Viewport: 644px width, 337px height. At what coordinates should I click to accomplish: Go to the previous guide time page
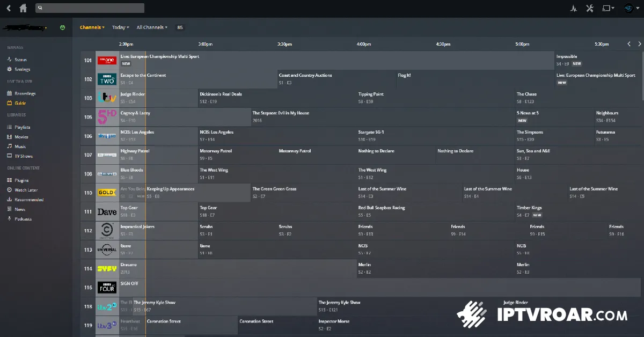(630, 44)
